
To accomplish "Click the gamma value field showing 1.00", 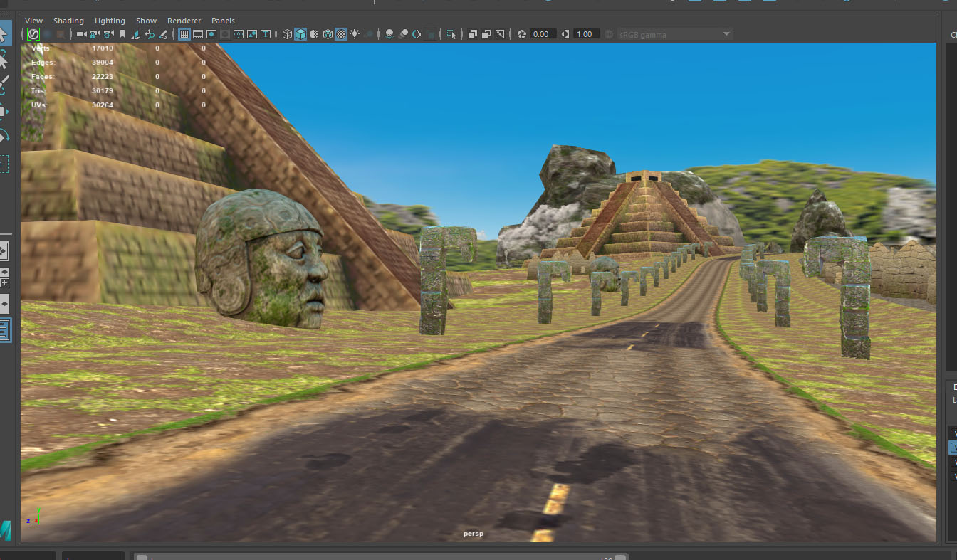I will tap(584, 34).
